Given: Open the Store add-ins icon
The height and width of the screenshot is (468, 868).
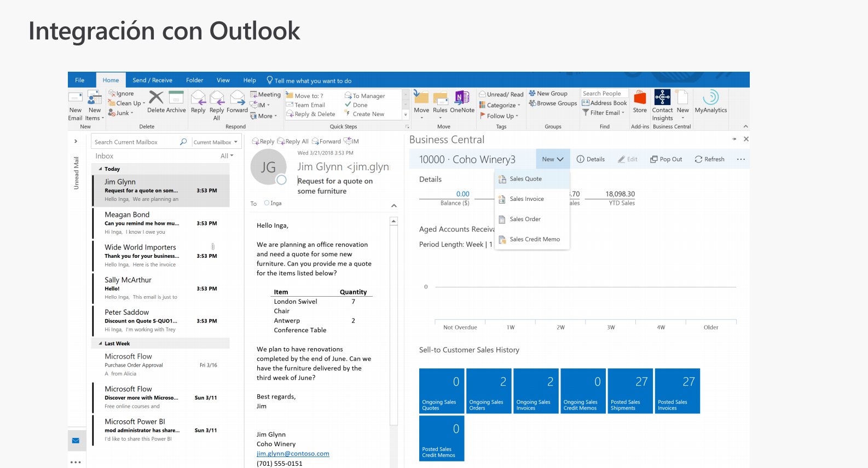Looking at the screenshot, I should coord(640,102).
